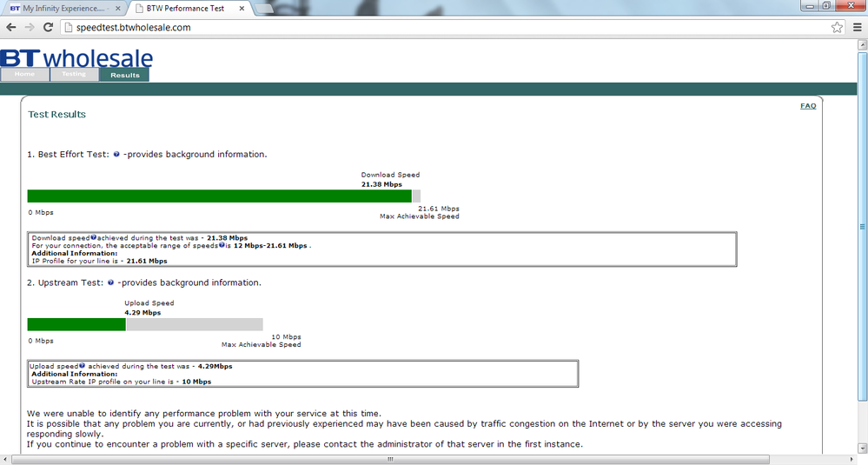Viewport: 868px width, 465px height.
Task: Click the browser forward arrow
Action: point(30,27)
